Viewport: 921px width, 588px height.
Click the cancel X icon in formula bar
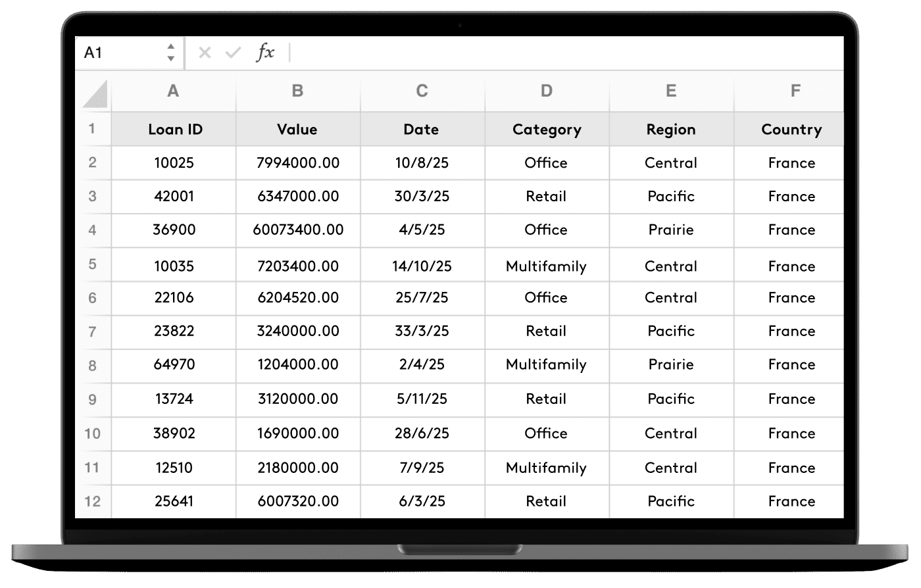click(x=205, y=53)
